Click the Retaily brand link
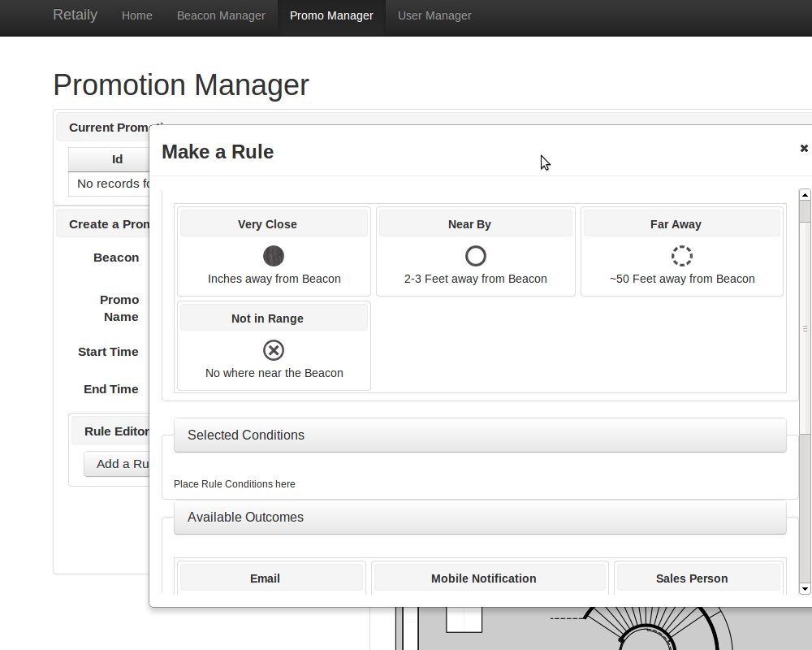Image resolution: width=812 pixels, height=650 pixels. [75, 15]
